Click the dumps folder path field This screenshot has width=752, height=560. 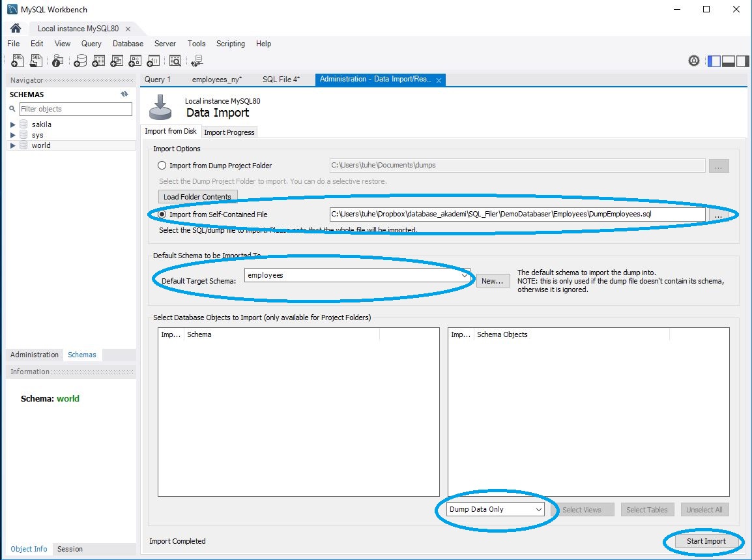517,165
